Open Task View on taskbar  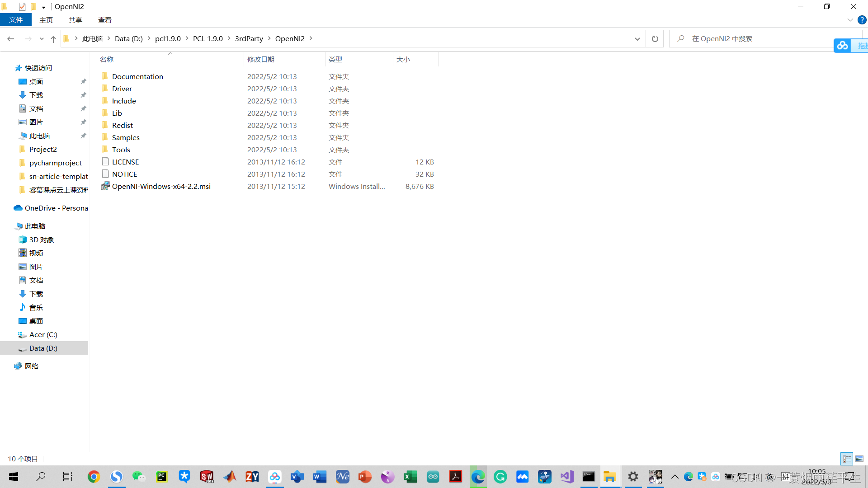click(x=68, y=477)
